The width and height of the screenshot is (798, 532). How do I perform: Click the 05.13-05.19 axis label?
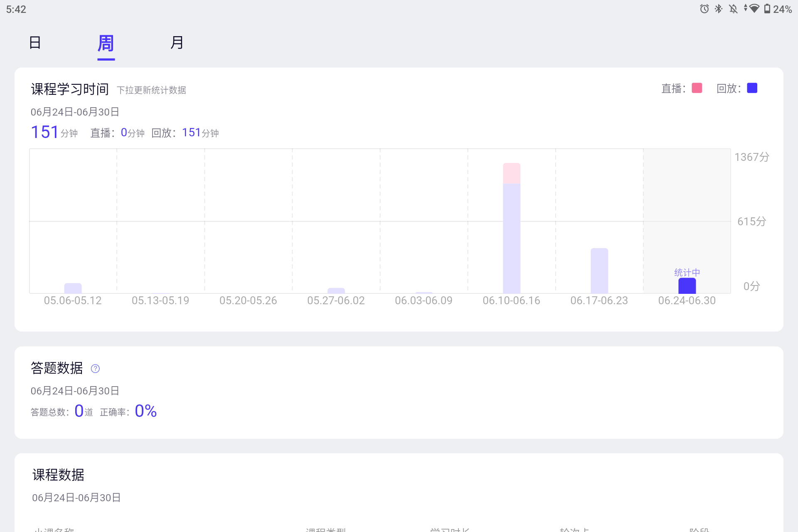coord(160,300)
